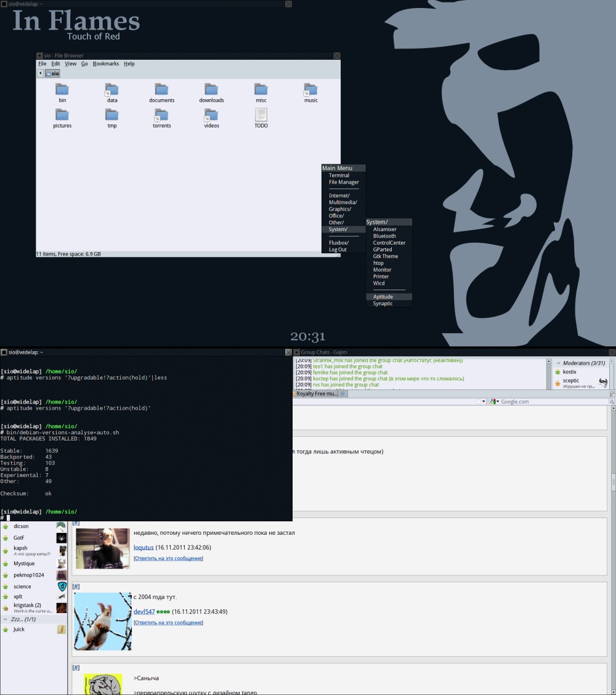Click the Google.com search field
The image size is (616, 695).
pos(555,402)
